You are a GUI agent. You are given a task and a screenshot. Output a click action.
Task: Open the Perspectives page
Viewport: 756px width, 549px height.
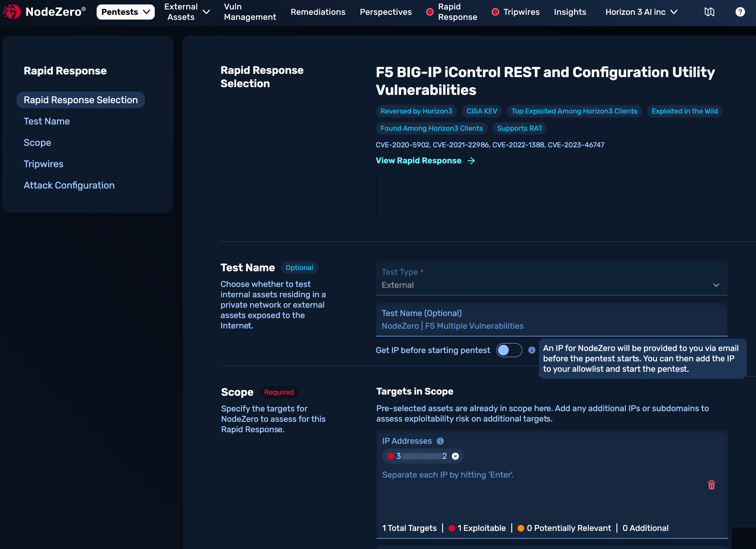[386, 12]
